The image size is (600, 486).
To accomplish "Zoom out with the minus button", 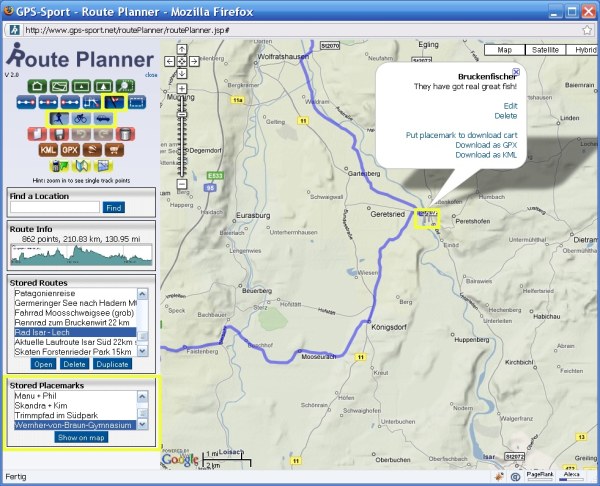I will (182, 184).
